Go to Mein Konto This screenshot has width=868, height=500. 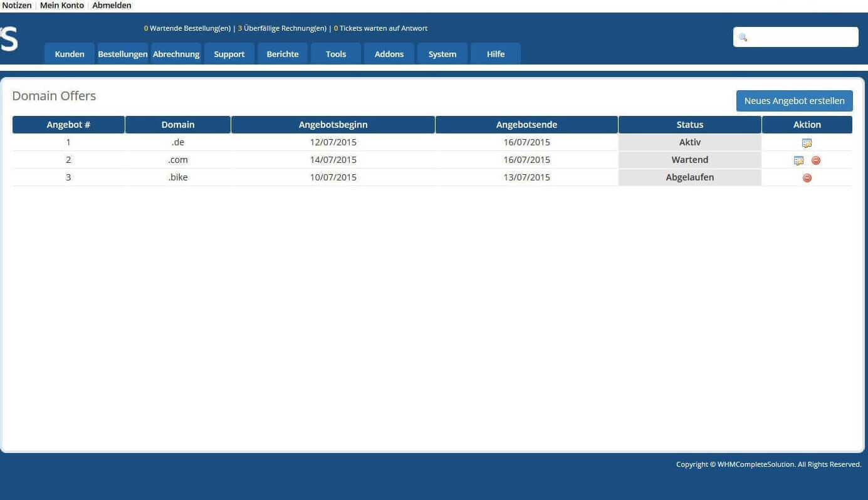coord(61,5)
